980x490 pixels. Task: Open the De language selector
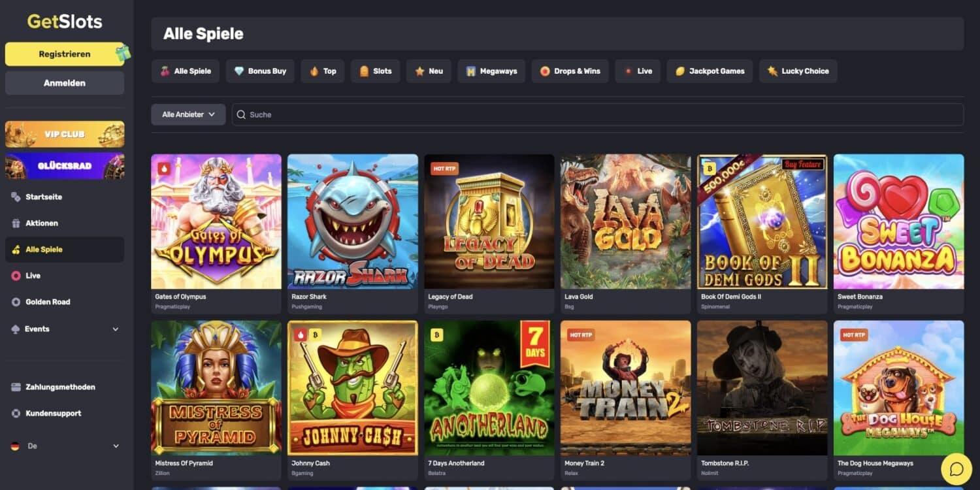[x=65, y=446]
